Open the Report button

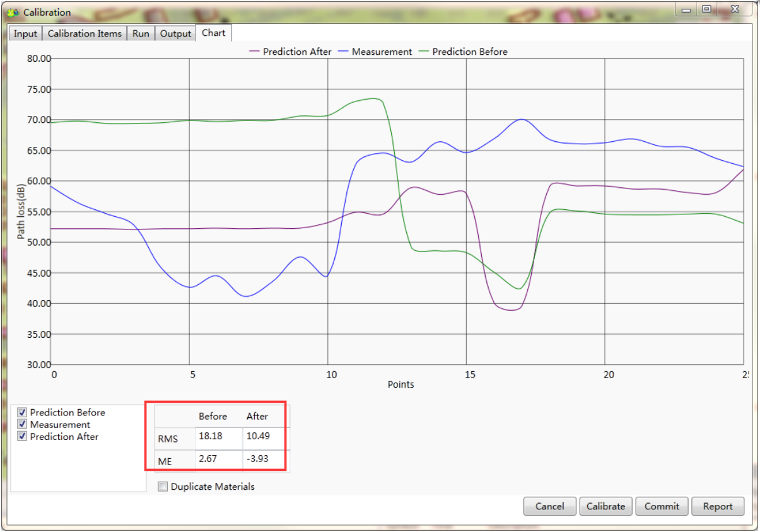[718, 506]
